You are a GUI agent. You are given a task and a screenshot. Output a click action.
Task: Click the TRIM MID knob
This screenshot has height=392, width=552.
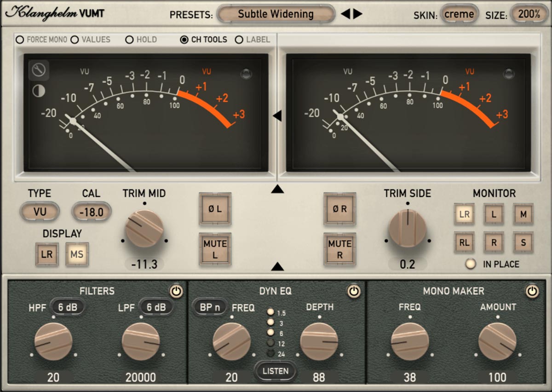(x=144, y=229)
